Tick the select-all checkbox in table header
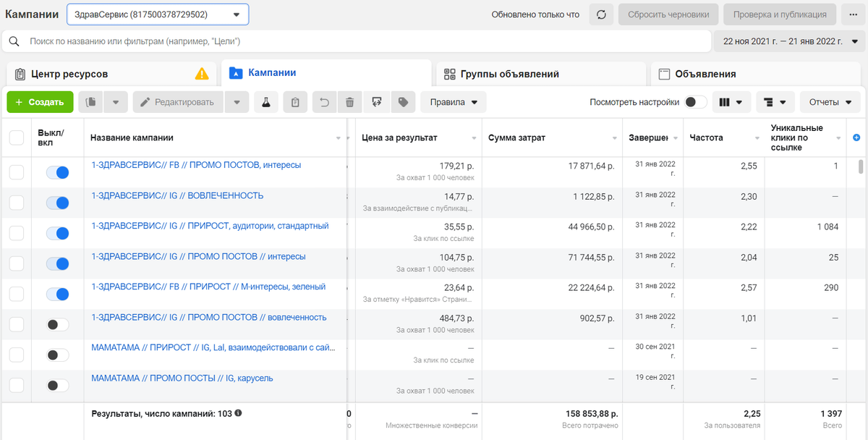This screenshot has width=868, height=440. click(x=16, y=137)
